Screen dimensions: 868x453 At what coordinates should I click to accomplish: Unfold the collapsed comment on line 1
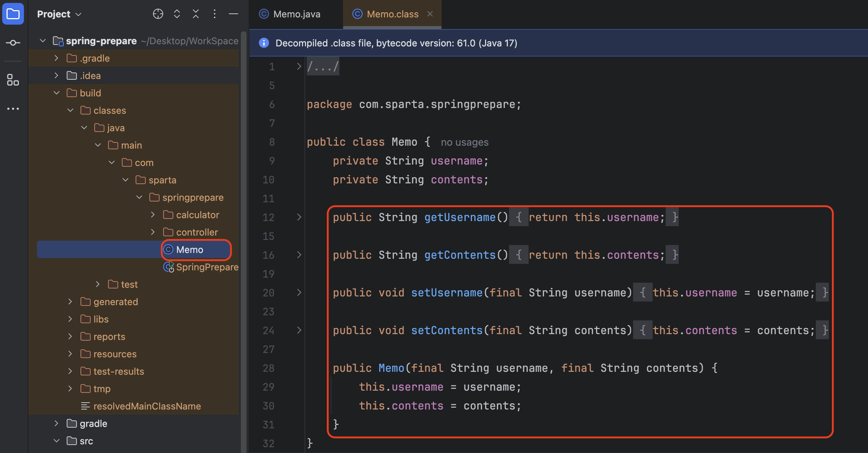pos(299,66)
